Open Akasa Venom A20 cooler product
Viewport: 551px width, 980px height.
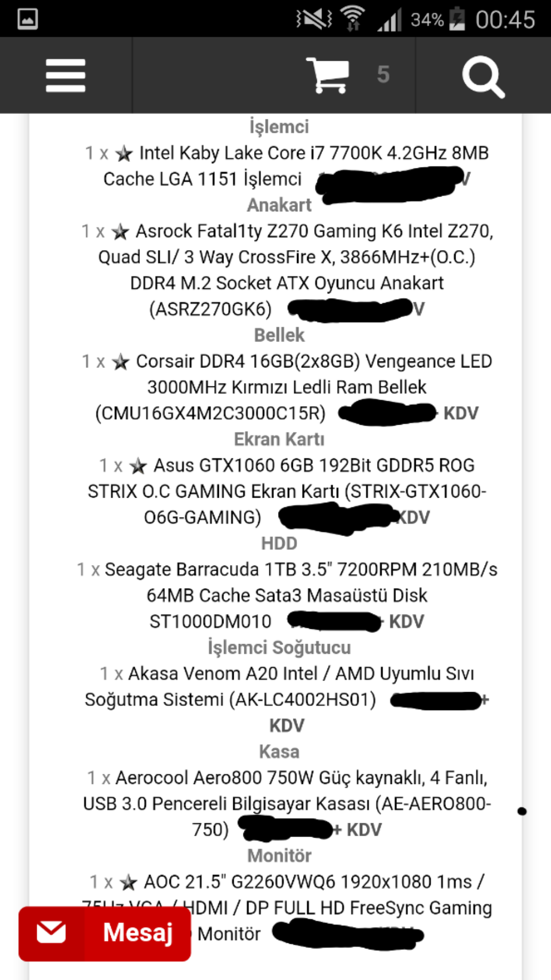301,674
